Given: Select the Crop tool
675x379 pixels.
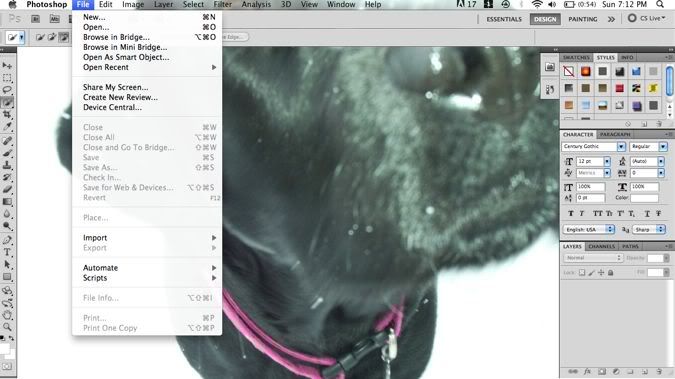Looking at the screenshot, I should [7, 115].
